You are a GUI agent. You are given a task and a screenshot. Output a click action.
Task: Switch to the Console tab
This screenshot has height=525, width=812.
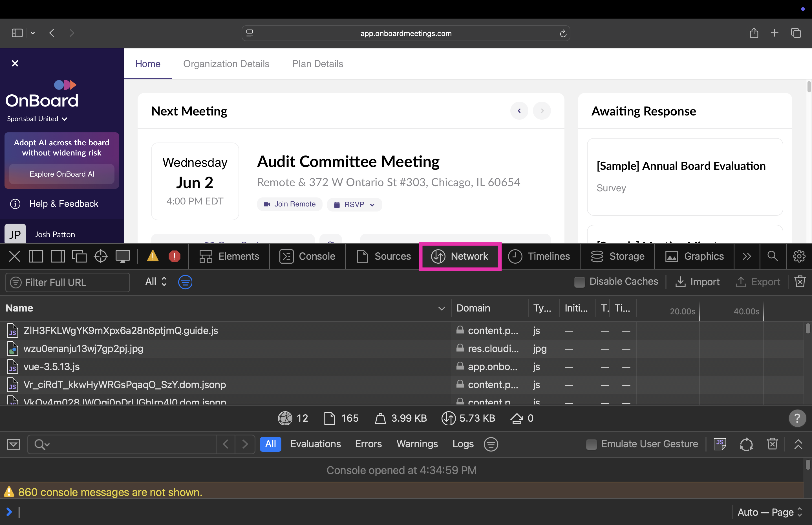[x=307, y=256]
